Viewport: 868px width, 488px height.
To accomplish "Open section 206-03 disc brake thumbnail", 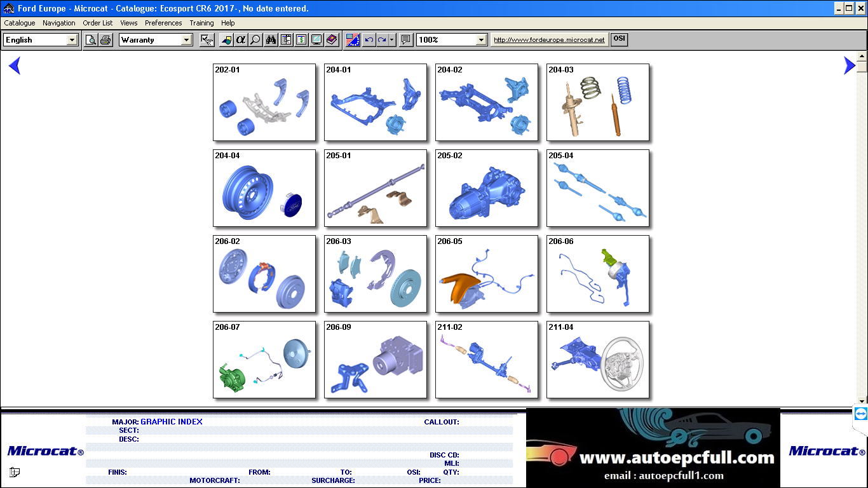I will coord(376,274).
